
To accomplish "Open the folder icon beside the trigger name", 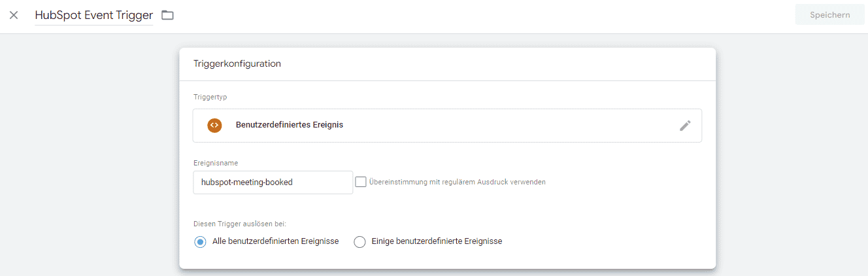I will (168, 15).
